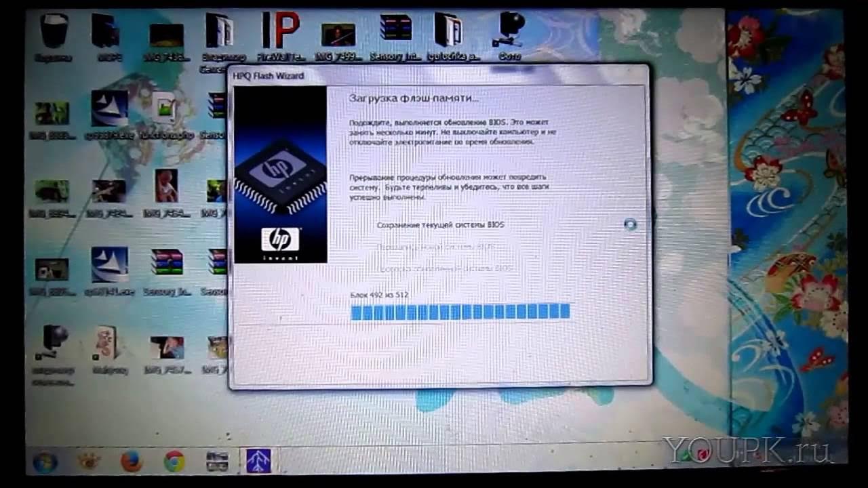The width and height of the screenshot is (868, 488).
Task: Click the heading 'Загрузка флэш-памяти...'
Action: point(414,98)
